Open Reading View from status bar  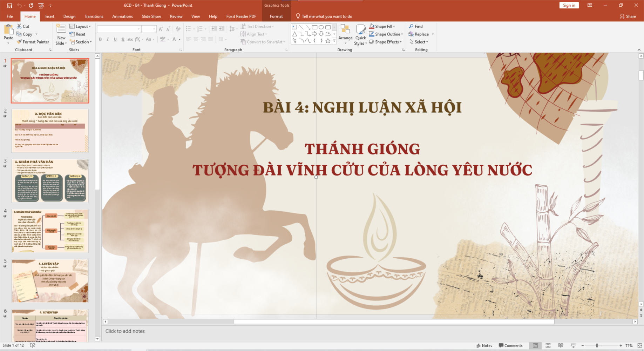point(561,346)
